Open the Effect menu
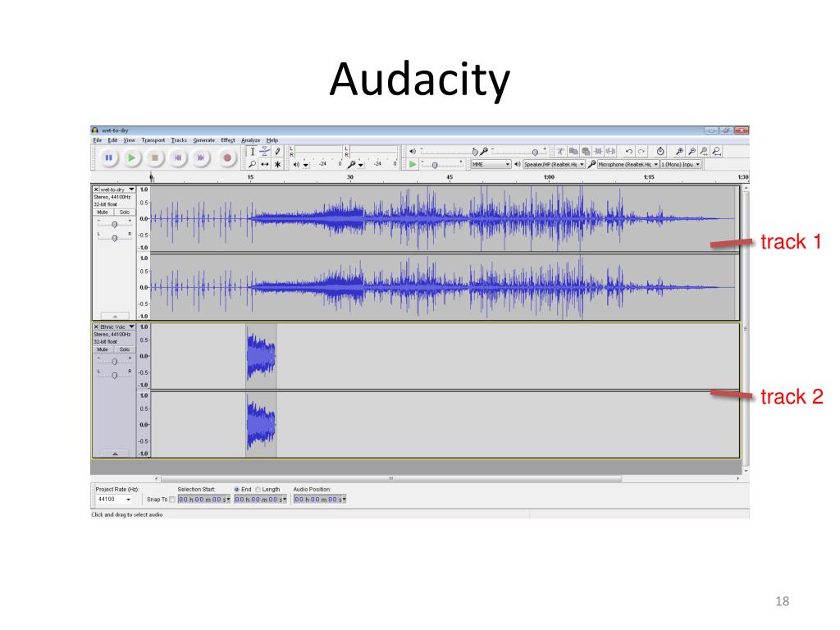840x630 pixels. pyautogui.click(x=228, y=140)
